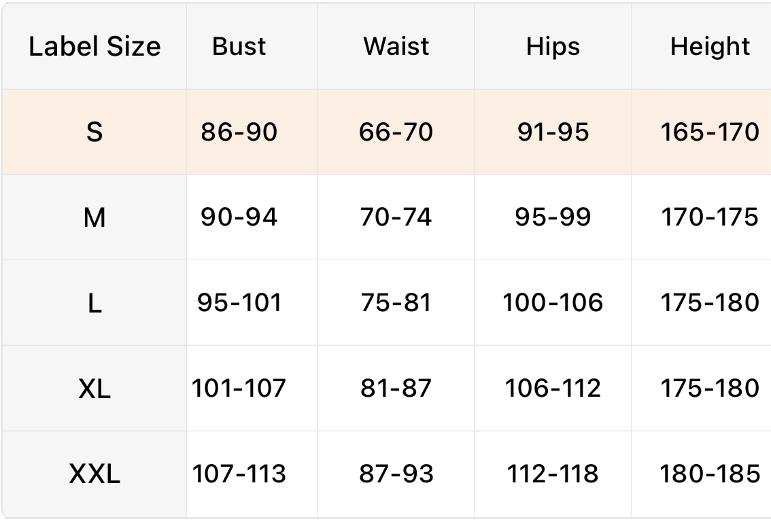Click the 170-175 height cell

pyautogui.click(x=710, y=217)
